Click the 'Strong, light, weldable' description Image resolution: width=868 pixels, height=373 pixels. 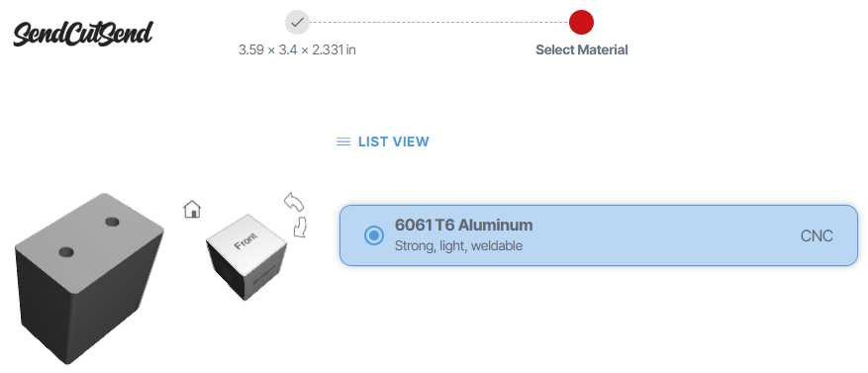[458, 245]
